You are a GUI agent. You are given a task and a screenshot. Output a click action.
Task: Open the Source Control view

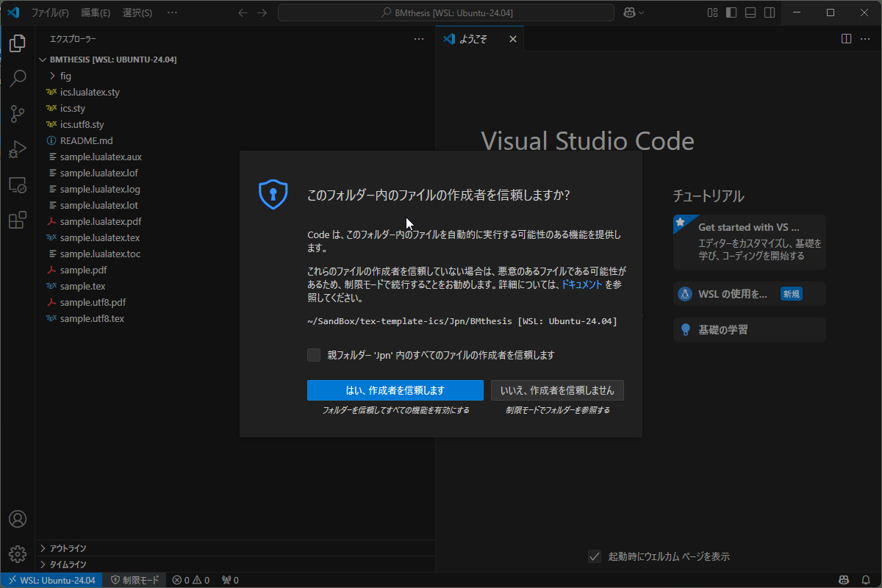coord(18,114)
